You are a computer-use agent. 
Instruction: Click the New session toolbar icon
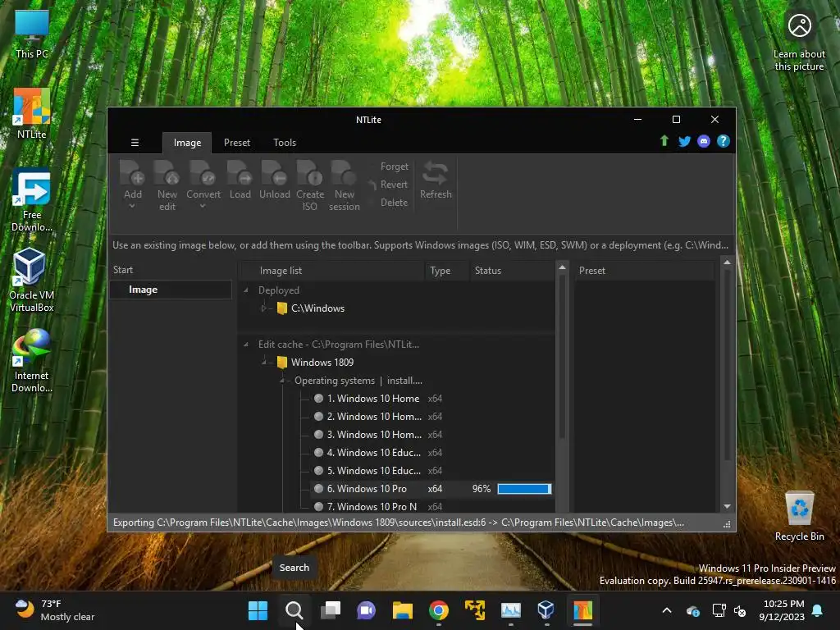pos(344,174)
